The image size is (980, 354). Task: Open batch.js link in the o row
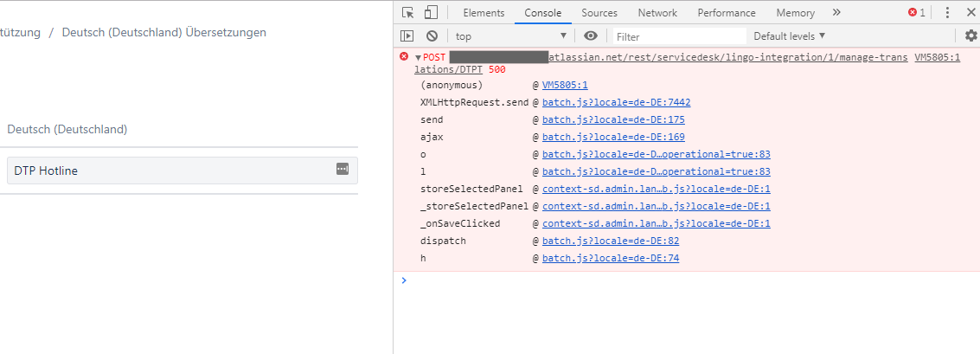[x=657, y=154]
